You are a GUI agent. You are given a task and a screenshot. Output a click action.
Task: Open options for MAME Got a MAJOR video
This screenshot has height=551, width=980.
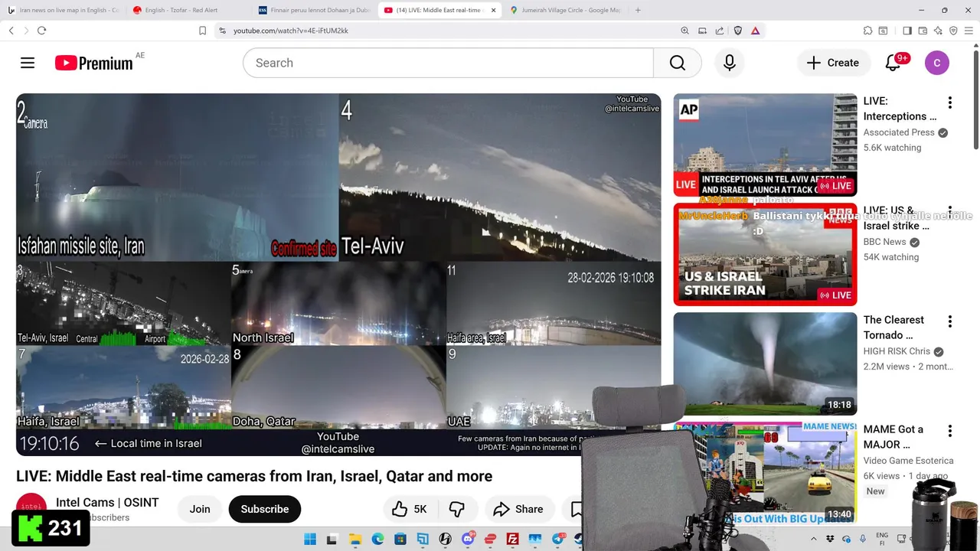click(x=949, y=431)
